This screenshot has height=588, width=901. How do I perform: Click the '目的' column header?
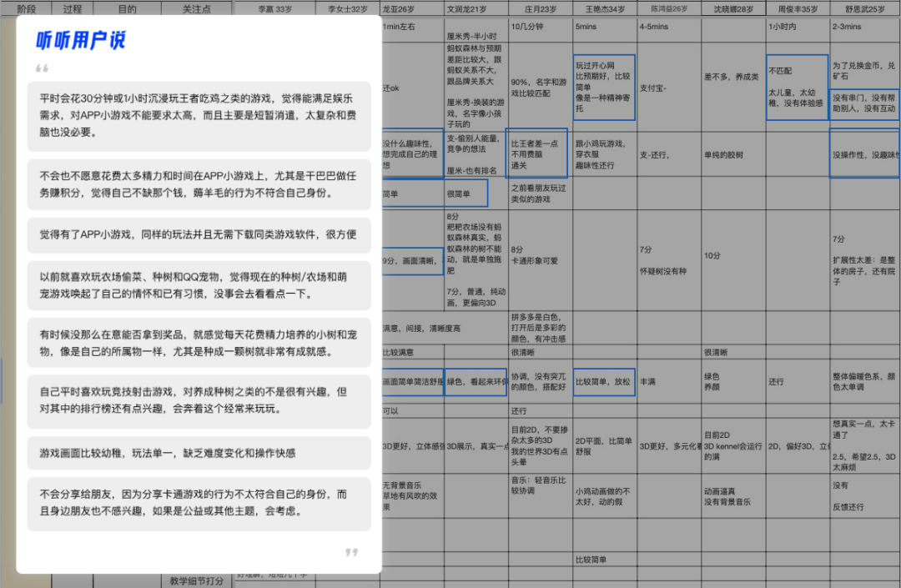click(x=127, y=8)
